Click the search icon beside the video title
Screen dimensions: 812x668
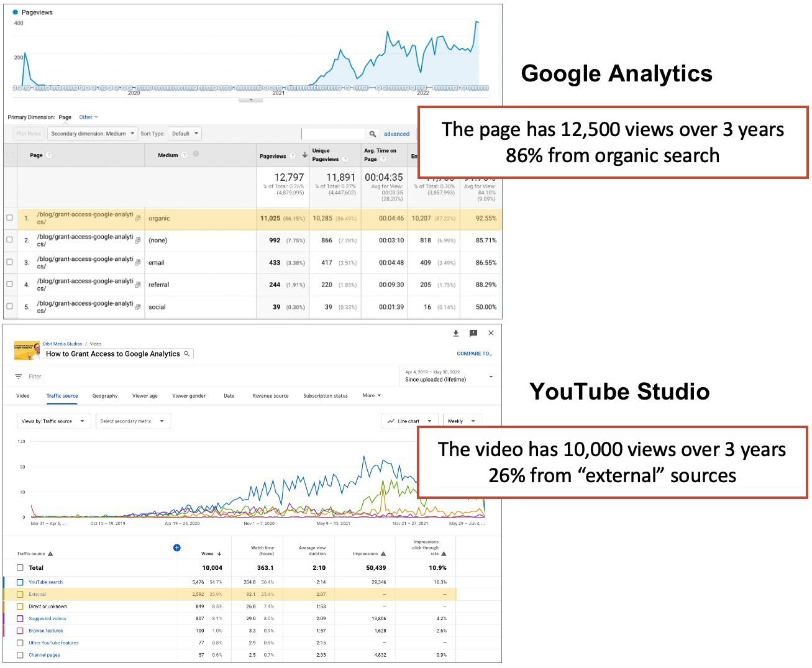186,354
